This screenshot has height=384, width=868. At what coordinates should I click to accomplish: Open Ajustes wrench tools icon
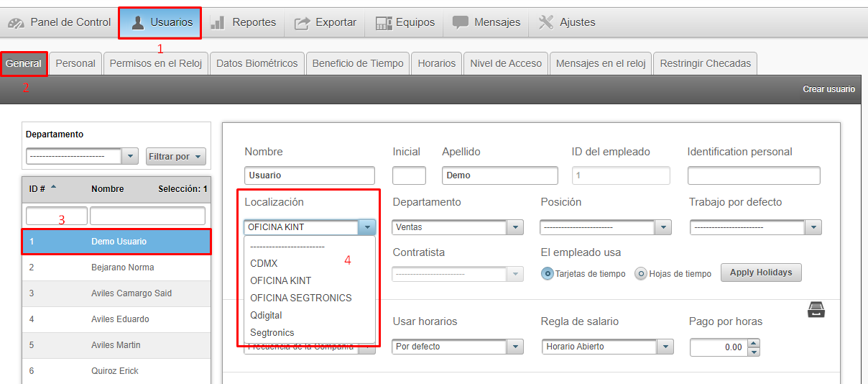pos(546,22)
